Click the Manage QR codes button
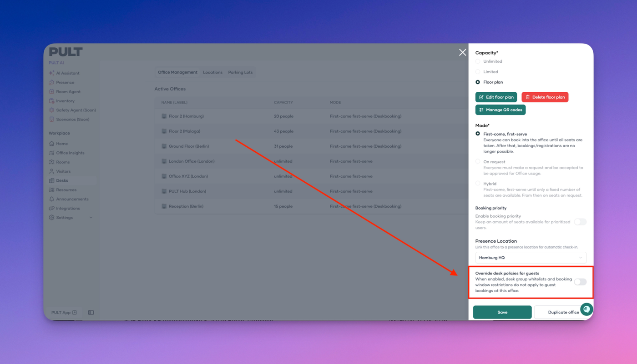The width and height of the screenshot is (637, 364). (500, 110)
